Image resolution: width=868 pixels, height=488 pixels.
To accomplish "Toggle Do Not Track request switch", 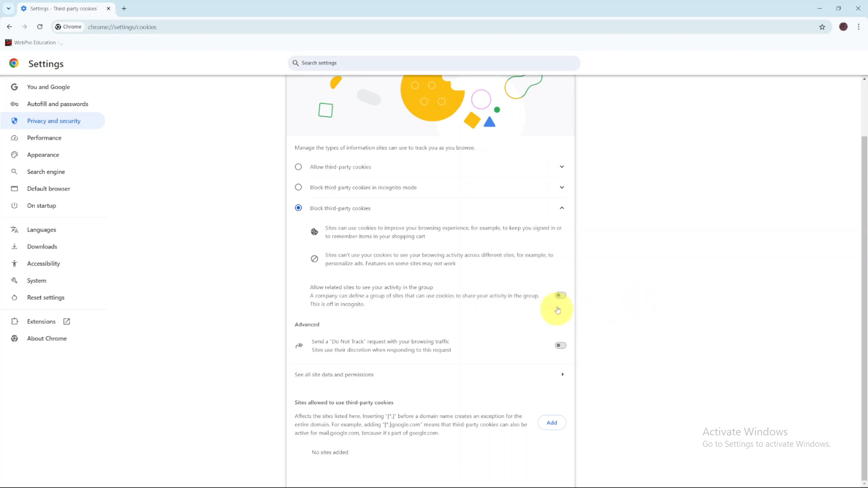I will click(x=560, y=345).
